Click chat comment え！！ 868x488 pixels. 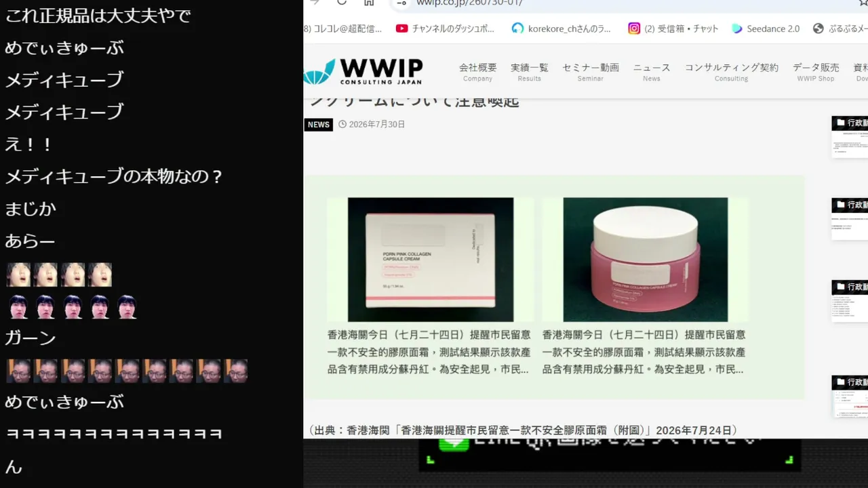pos(29,144)
